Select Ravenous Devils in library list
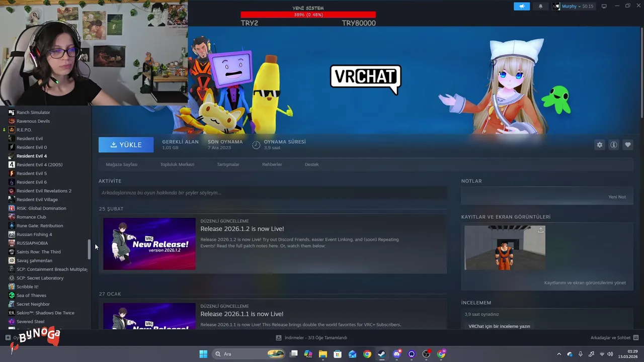Image resolution: width=644 pixels, height=362 pixels. [33, 121]
